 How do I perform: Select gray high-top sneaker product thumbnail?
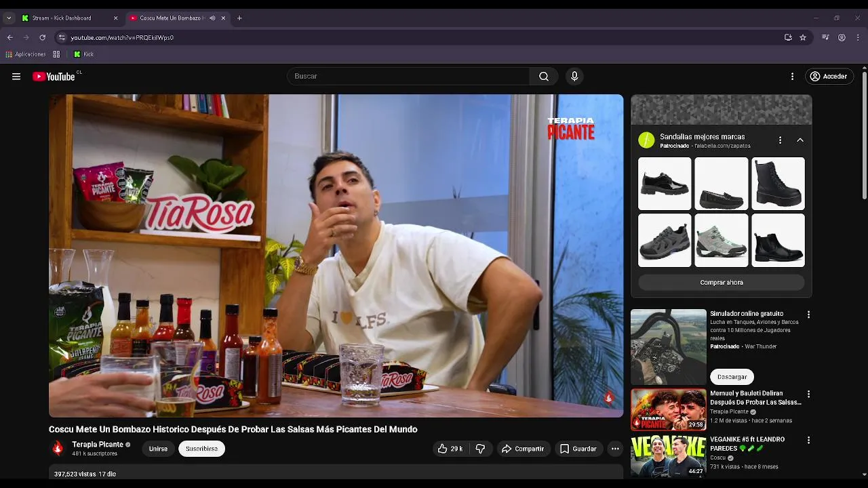pos(722,241)
